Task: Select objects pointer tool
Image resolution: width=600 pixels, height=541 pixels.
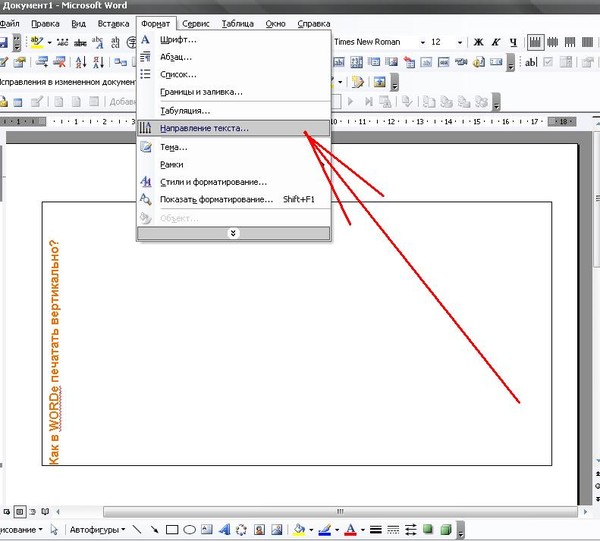Action: coord(54,530)
